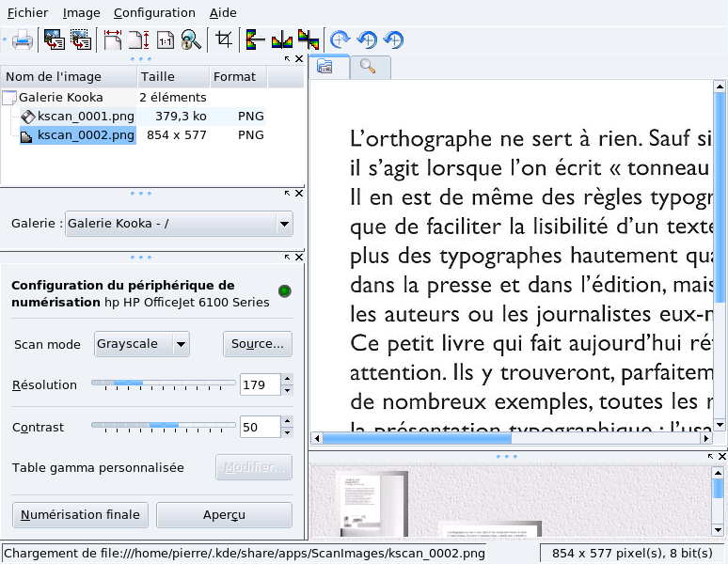728x564 pixels.
Task: Rotate image 180 degrees
Action: pyautogui.click(x=394, y=39)
